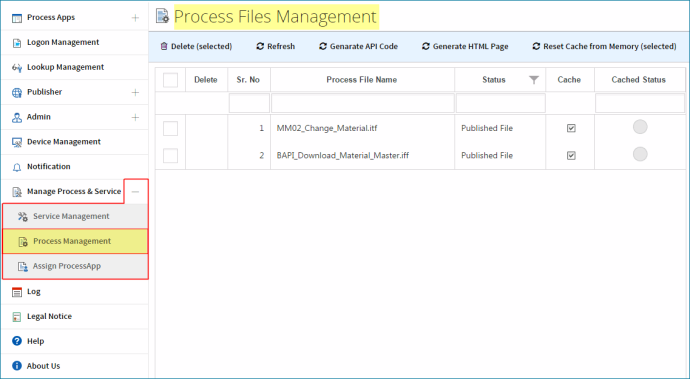
Task: Expand the Process Apps menu
Action: 135,18
